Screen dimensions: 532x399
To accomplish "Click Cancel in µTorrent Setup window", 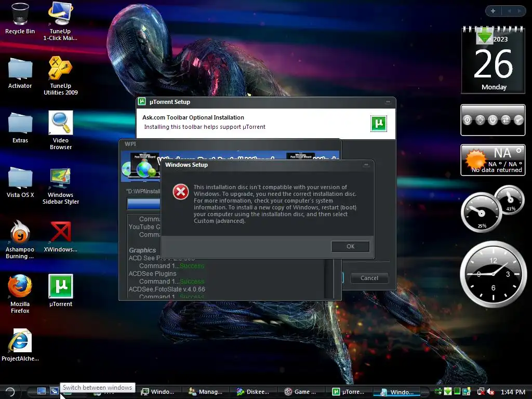I will click(369, 278).
